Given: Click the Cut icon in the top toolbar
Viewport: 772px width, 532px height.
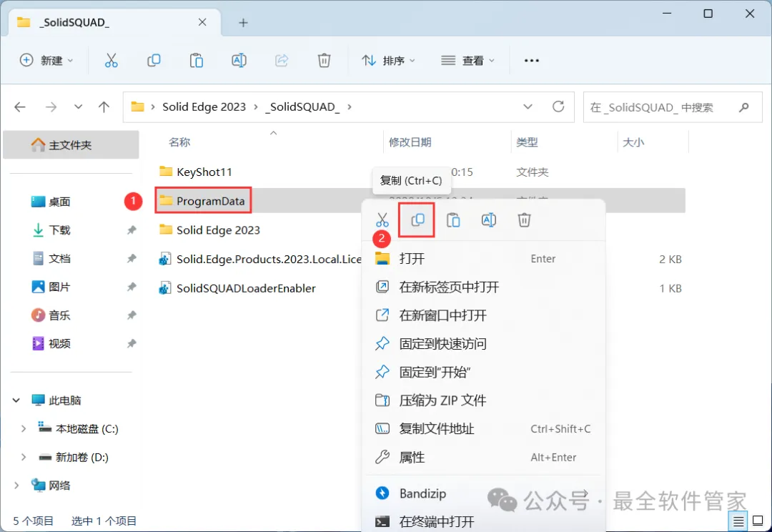Looking at the screenshot, I should 112,61.
